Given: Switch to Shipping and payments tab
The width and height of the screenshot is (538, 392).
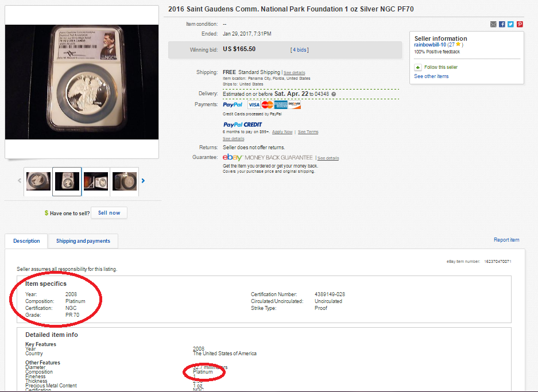Looking at the screenshot, I should (83, 241).
